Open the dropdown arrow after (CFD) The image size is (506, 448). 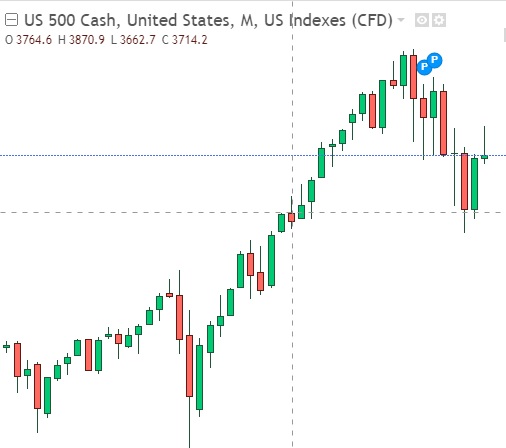tap(401, 20)
